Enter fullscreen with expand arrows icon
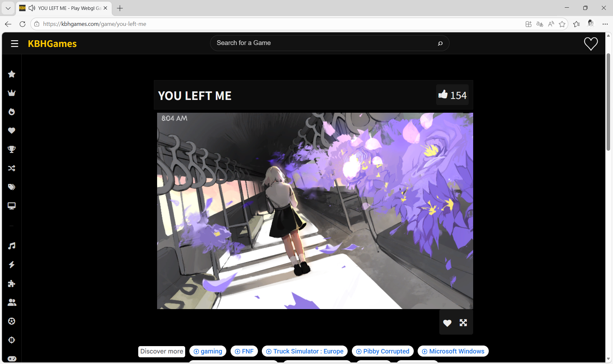The height and width of the screenshot is (364, 613). pos(463,323)
